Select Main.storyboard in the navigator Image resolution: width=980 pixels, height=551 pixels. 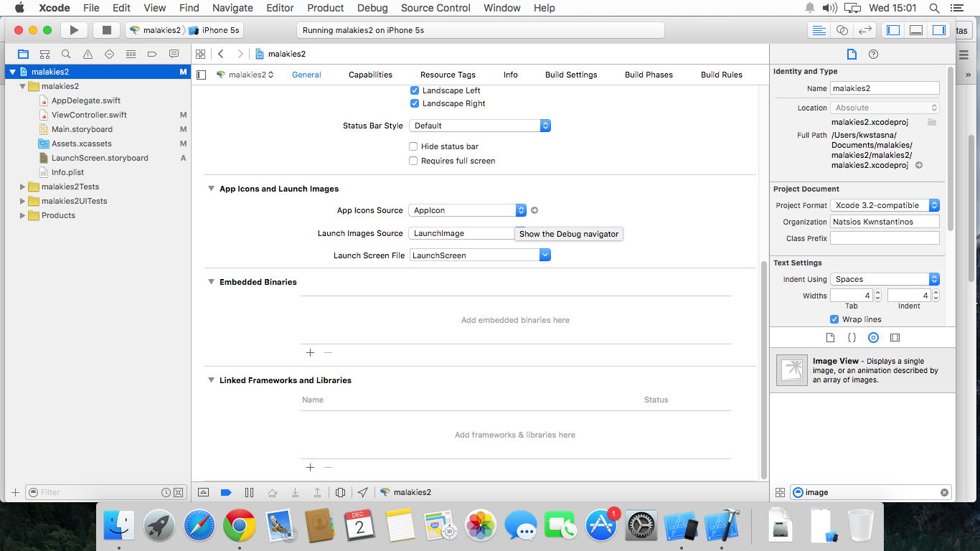pyautogui.click(x=82, y=129)
